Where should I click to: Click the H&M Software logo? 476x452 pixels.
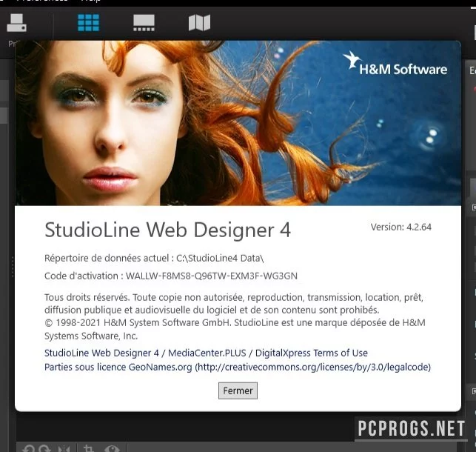[x=395, y=64]
